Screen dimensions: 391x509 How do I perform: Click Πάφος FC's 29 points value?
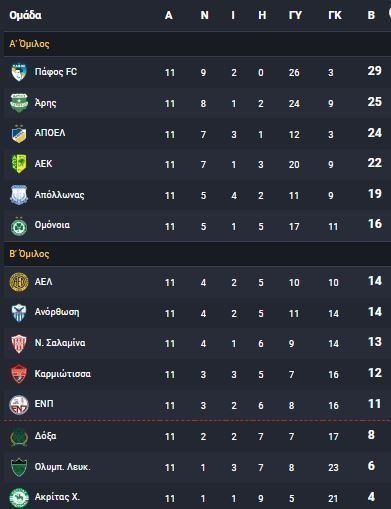pos(375,71)
